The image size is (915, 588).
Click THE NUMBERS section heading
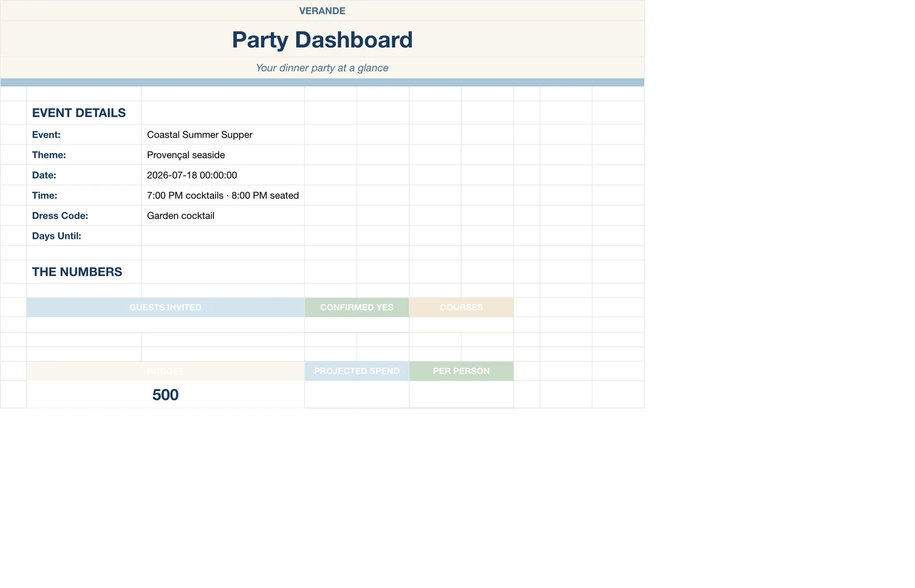77,272
